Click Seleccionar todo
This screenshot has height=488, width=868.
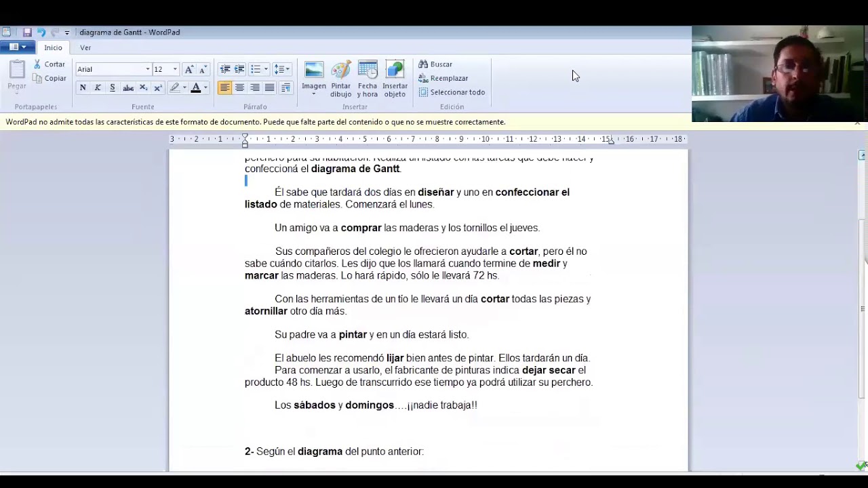(x=452, y=92)
